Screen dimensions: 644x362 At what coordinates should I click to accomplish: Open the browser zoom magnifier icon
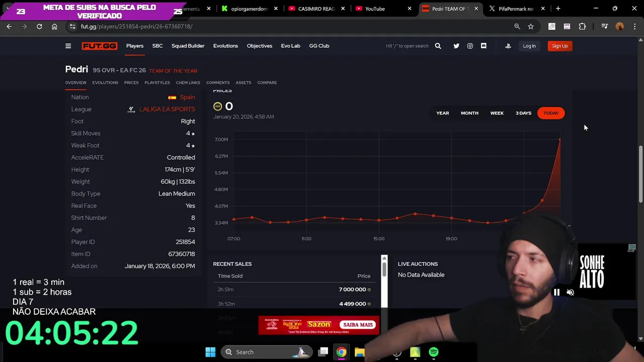coord(517,26)
